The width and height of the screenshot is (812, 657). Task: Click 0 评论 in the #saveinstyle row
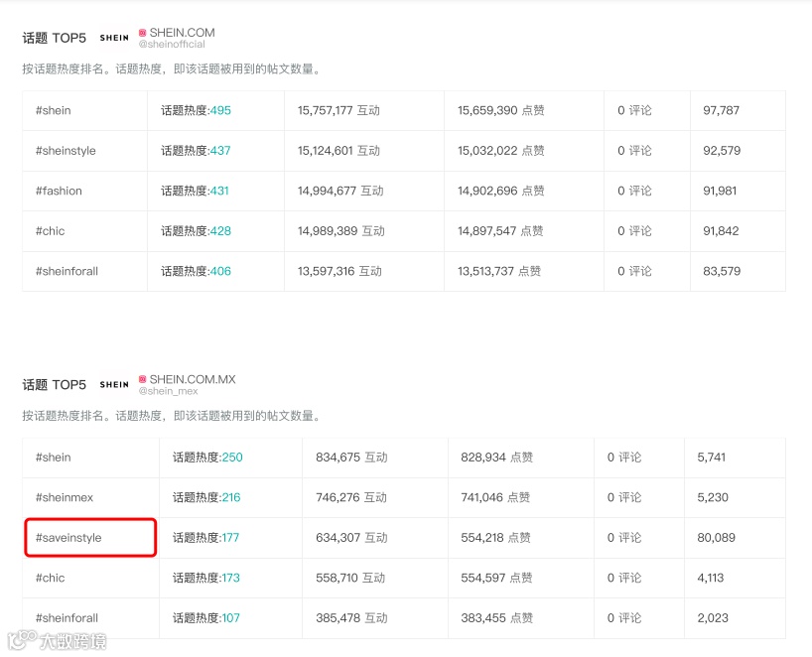click(624, 538)
